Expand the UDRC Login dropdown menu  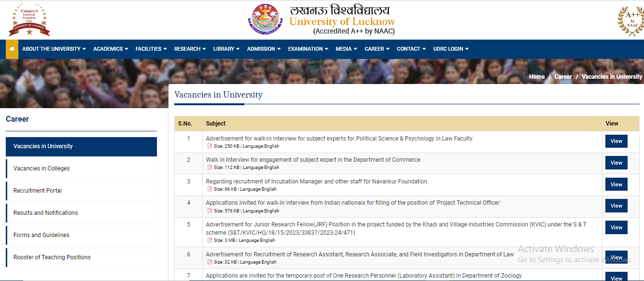451,49
